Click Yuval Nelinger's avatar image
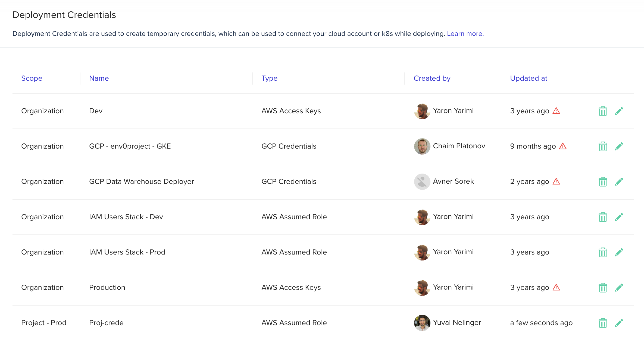This screenshot has height=339, width=644. point(422,323)
